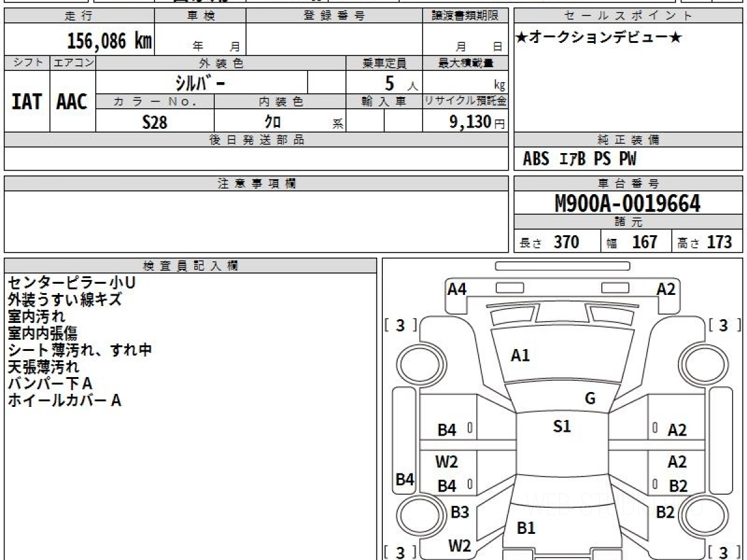Screen dimensions: 747x560
Task: Select inspector note ホイールカバーA
Action: 64,401
